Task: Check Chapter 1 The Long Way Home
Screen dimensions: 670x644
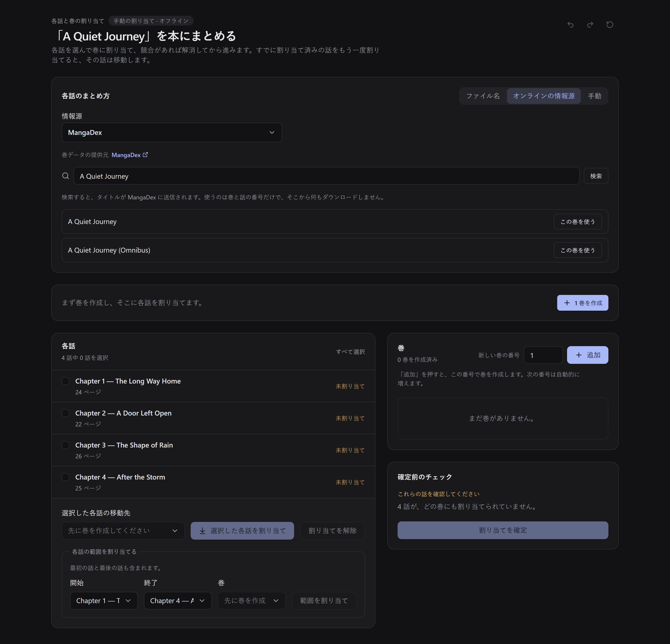Action: pyautogui.click(x=65, y=381)
